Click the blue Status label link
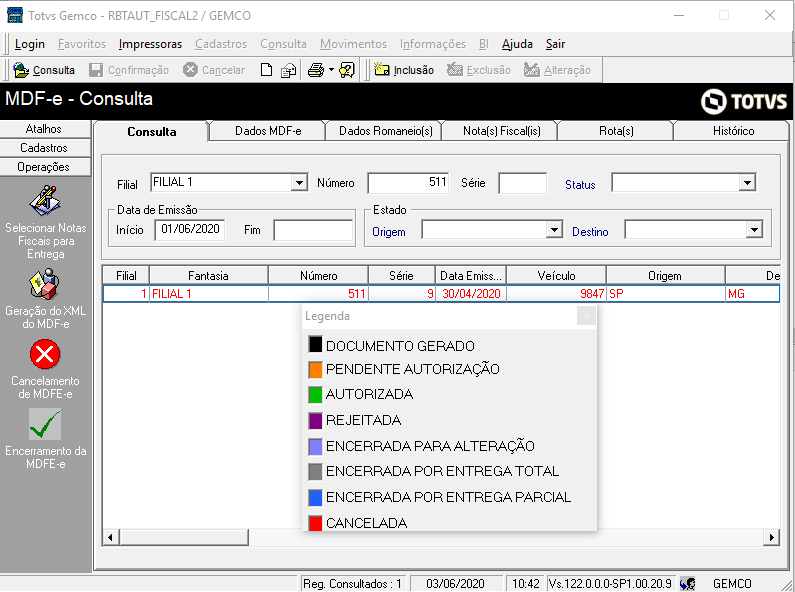This screenshot has height=592, width=795. [580, 184]
